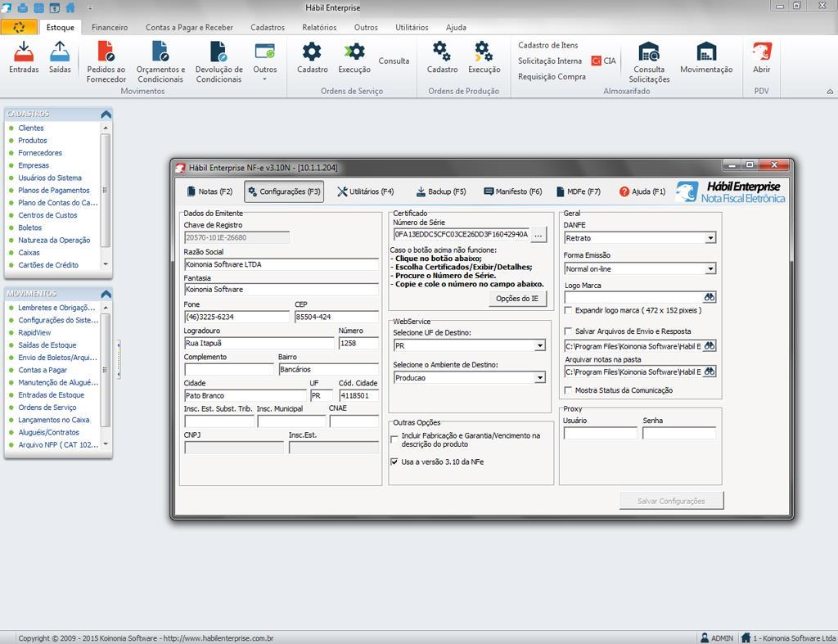Viewport: 838px width, 644px height.
Task: Collapse the MOVIMENTOS side panel
Action: (106, 294)
